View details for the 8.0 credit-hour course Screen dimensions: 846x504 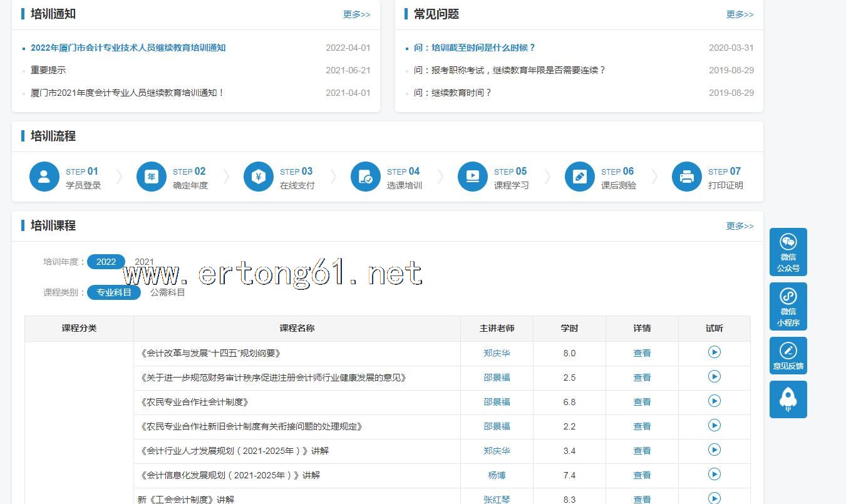pos(642,353)
